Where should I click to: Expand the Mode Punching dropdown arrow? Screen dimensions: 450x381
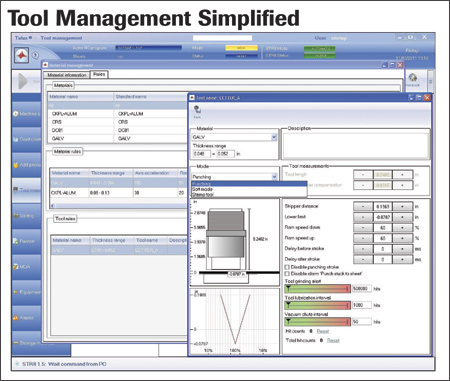click(x=274, y=177)
